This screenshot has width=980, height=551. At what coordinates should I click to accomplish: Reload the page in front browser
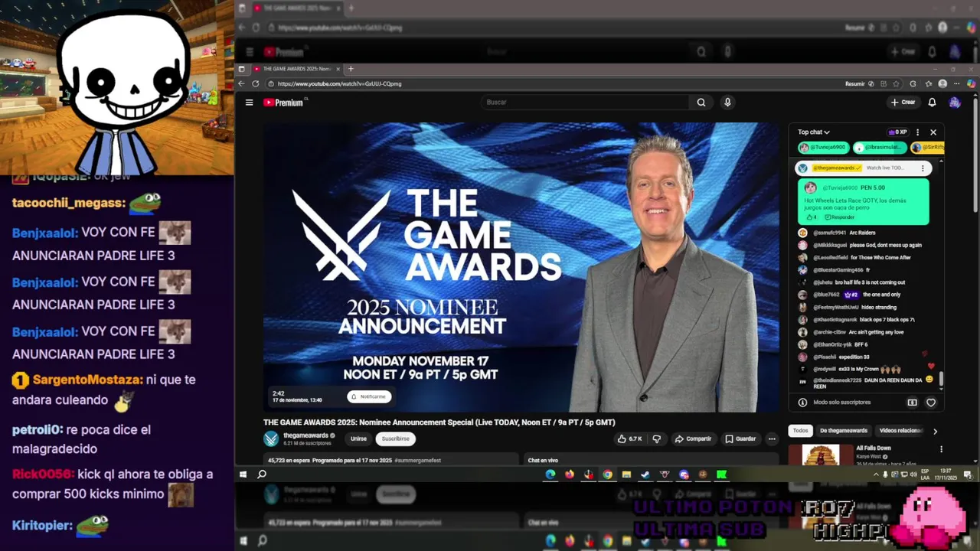coord(256,83)
